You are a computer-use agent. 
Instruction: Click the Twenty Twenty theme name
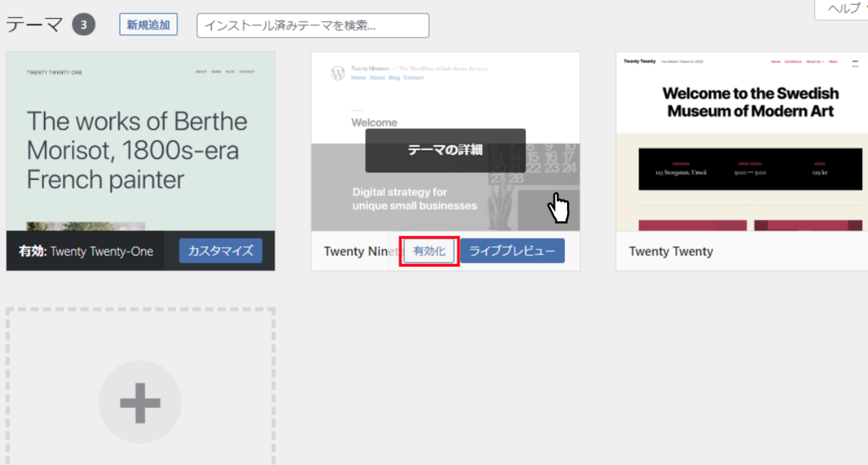point(671,252)
